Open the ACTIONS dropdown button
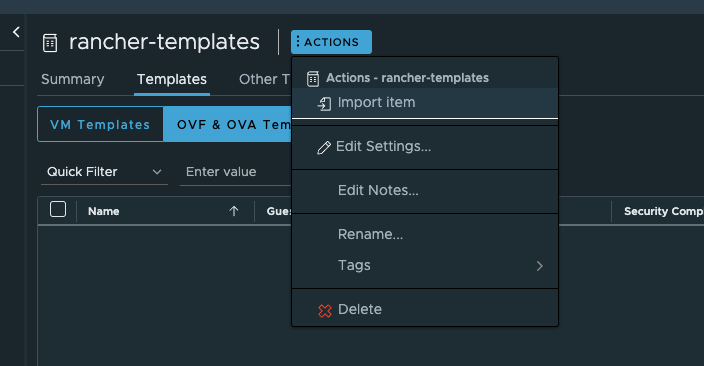704x366 pixels. (x=331, y=42)
